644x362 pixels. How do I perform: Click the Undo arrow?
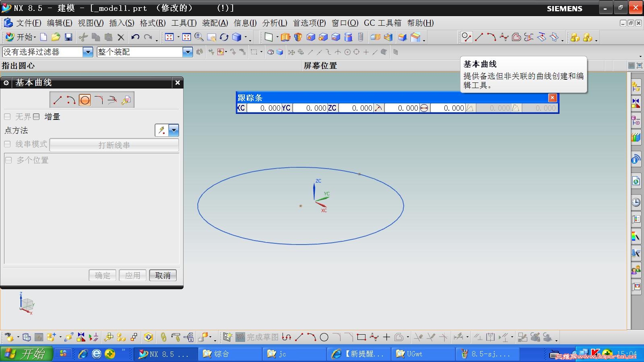135,37
